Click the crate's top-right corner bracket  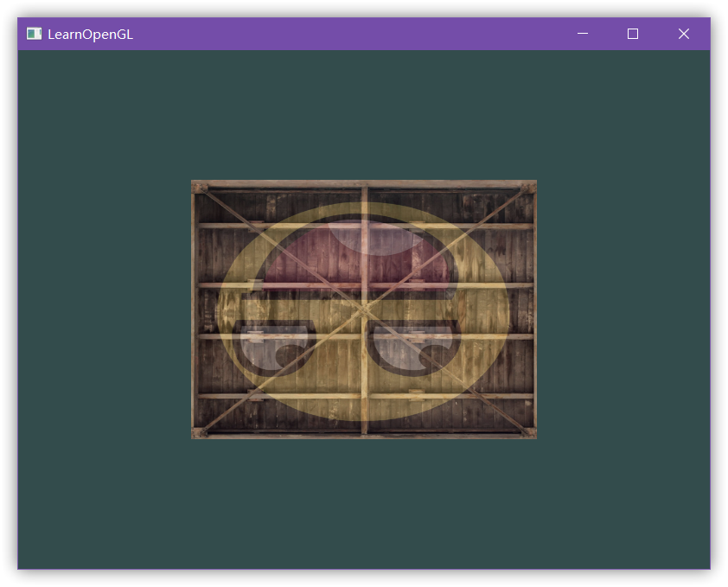tap(528, 188)
